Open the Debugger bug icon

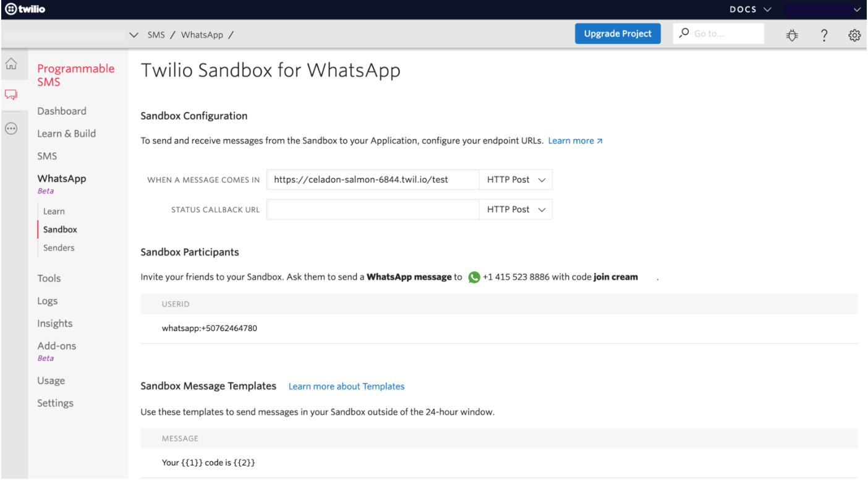(x=792, y=35)
